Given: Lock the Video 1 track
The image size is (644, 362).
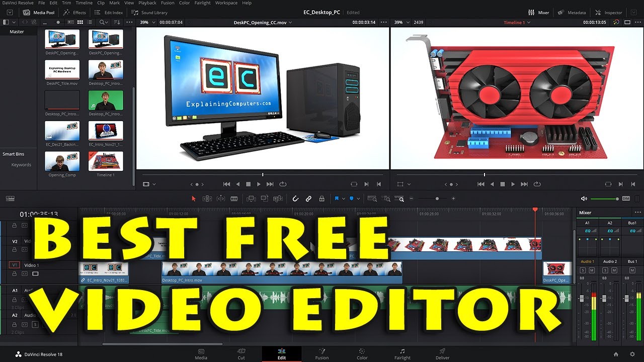Looking at the screenshot, I should point(15,274).
